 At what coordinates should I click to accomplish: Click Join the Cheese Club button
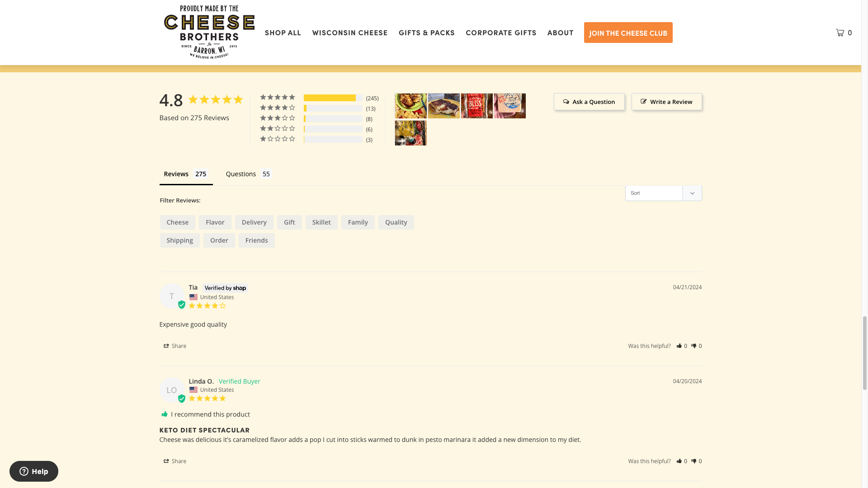point(628,33)
